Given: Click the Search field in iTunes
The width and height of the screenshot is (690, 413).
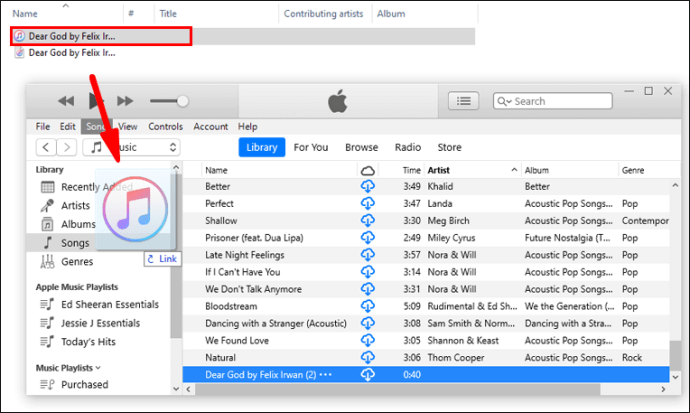Looking at the screenshot, I should click(560, 101).
